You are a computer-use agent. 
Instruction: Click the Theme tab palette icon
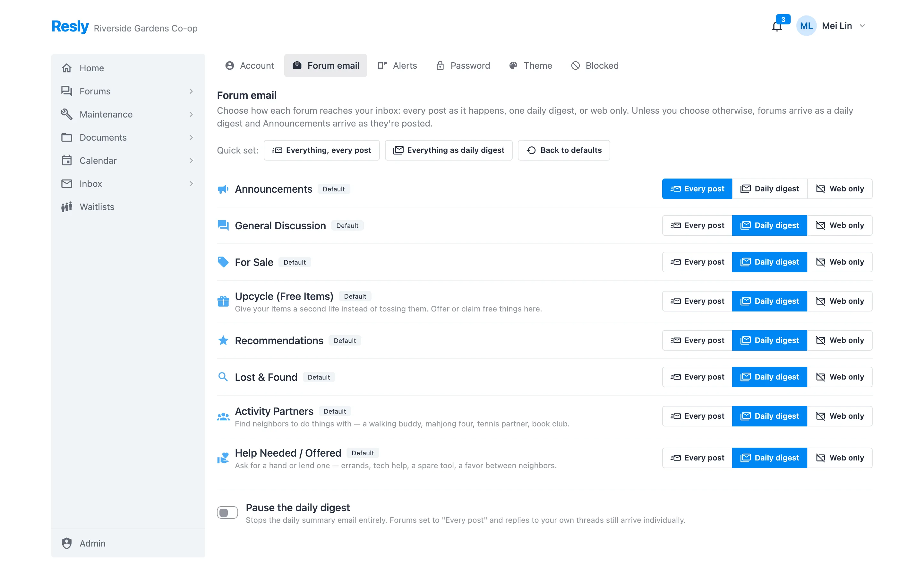[x=513, y=66]
